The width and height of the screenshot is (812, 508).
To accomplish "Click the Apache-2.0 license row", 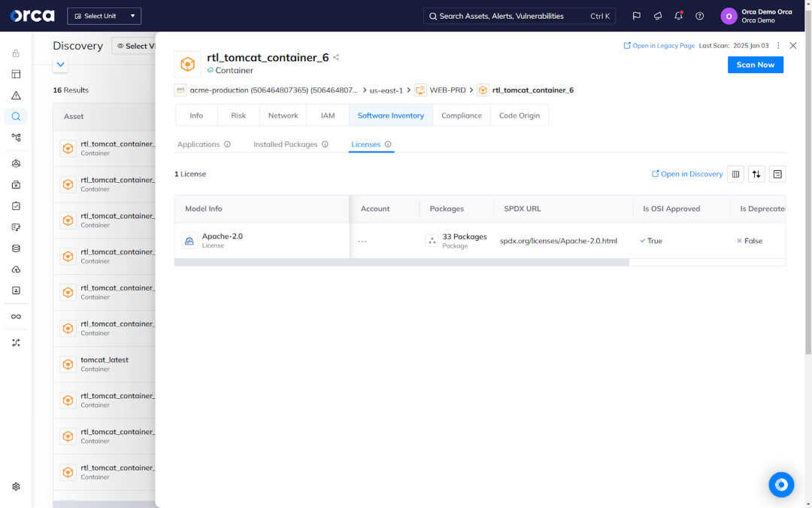I will point(480,241).
